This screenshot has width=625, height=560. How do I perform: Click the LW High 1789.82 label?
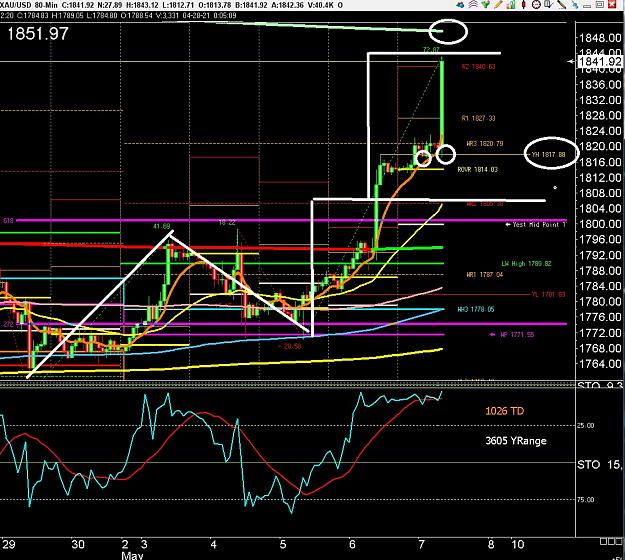[526, 264]
